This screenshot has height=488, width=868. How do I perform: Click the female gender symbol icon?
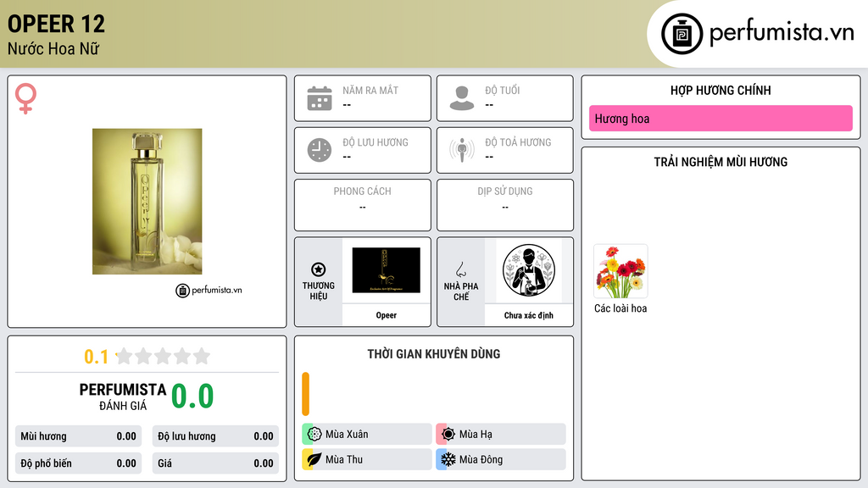tap(25, 98)
